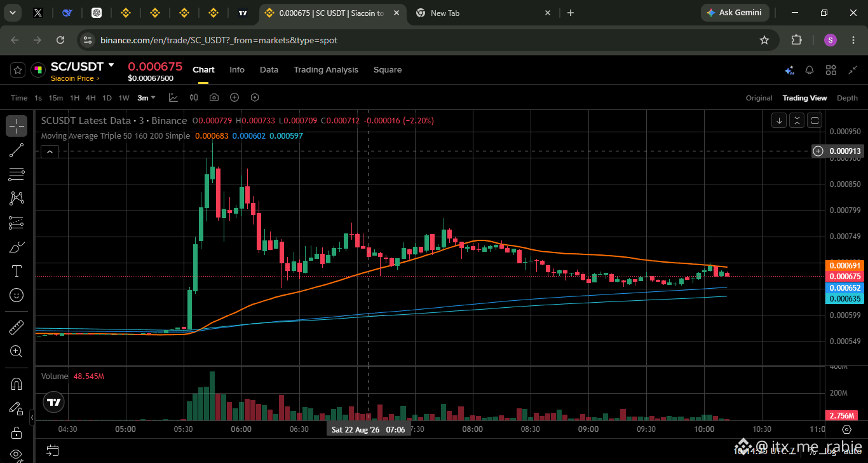Viewport: 868px width, 463px height.
Task: Open the candlestick chart style icon
Action: [194, 97]
